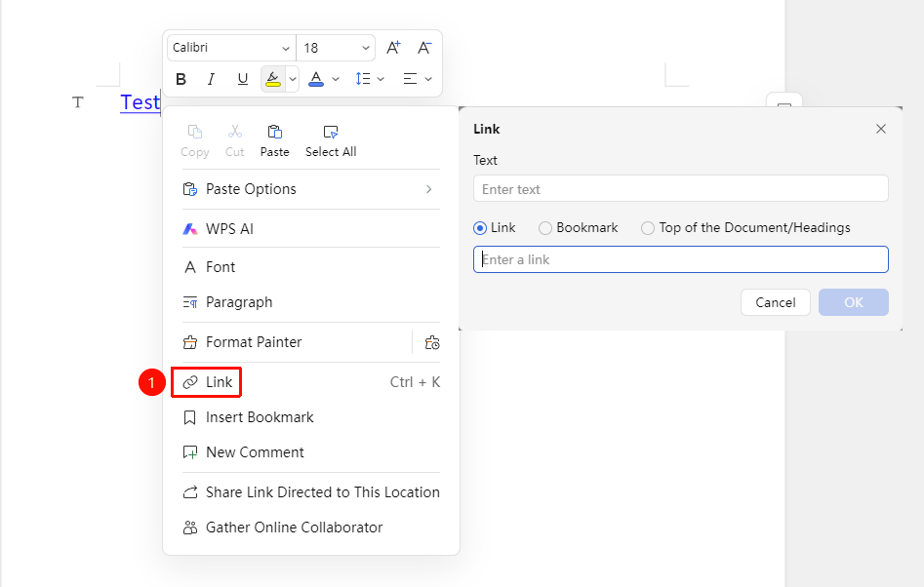
Task: Select Top of the Document/Headings radio option
Action: tap(648, 228)
